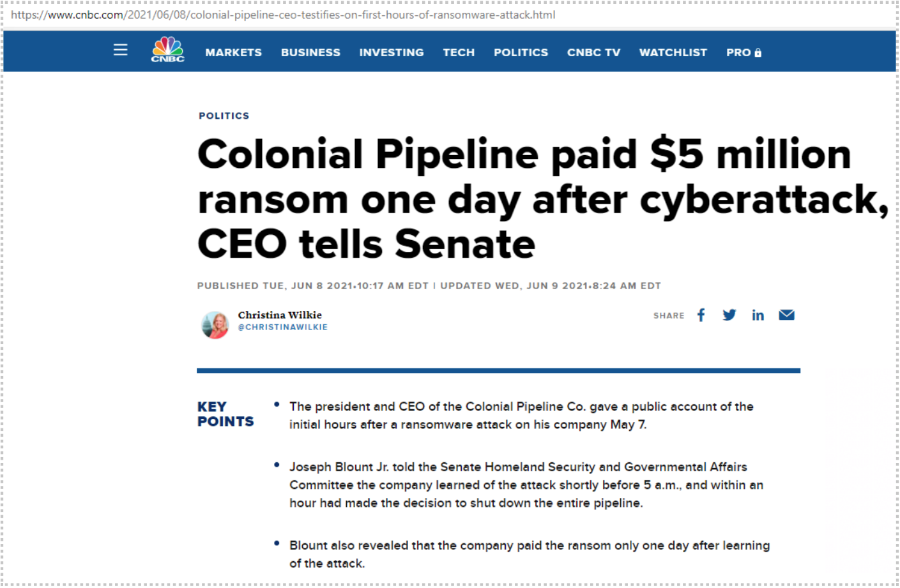Open Christina Wilkie's author photo
This screenshot has height=588, width=900.
(215, 325)
